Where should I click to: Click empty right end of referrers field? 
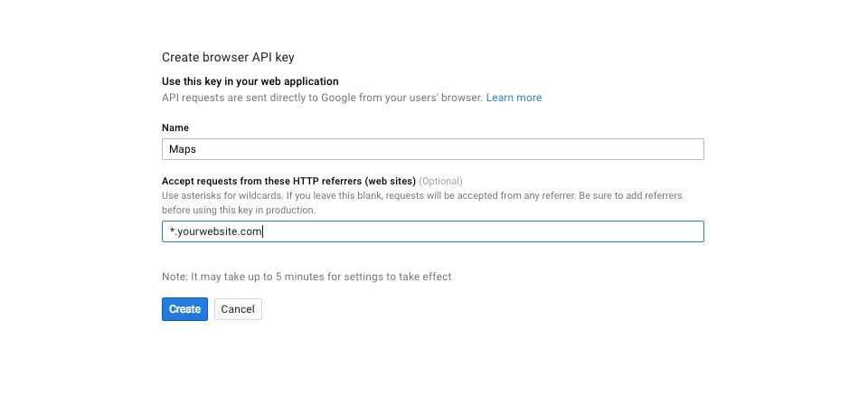pyautogui.click(x=669, y=232)
